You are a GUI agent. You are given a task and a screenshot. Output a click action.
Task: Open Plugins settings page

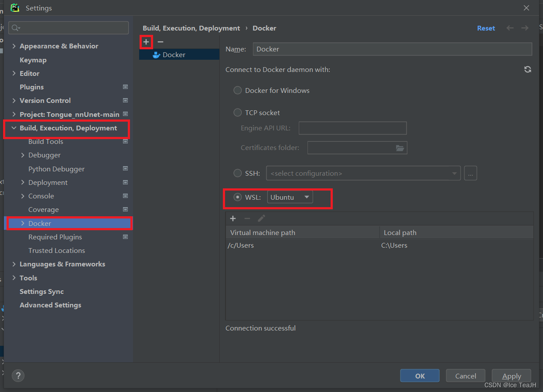tap(31, 87)
